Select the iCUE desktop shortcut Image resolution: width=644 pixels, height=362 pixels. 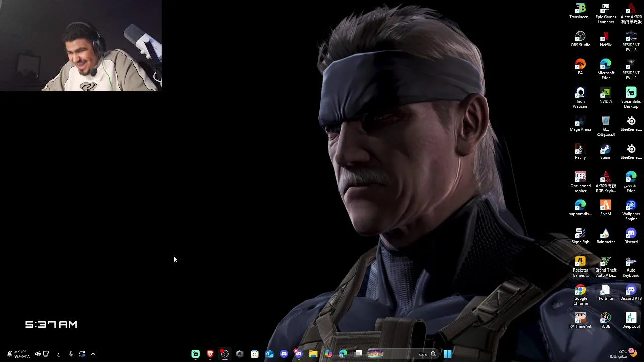click(606, 321)
